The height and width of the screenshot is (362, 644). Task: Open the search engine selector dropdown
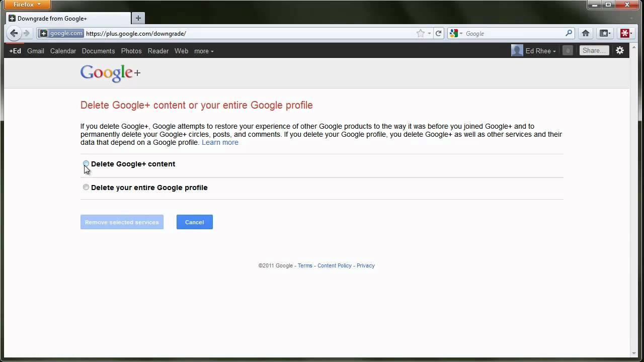(456, 33)
